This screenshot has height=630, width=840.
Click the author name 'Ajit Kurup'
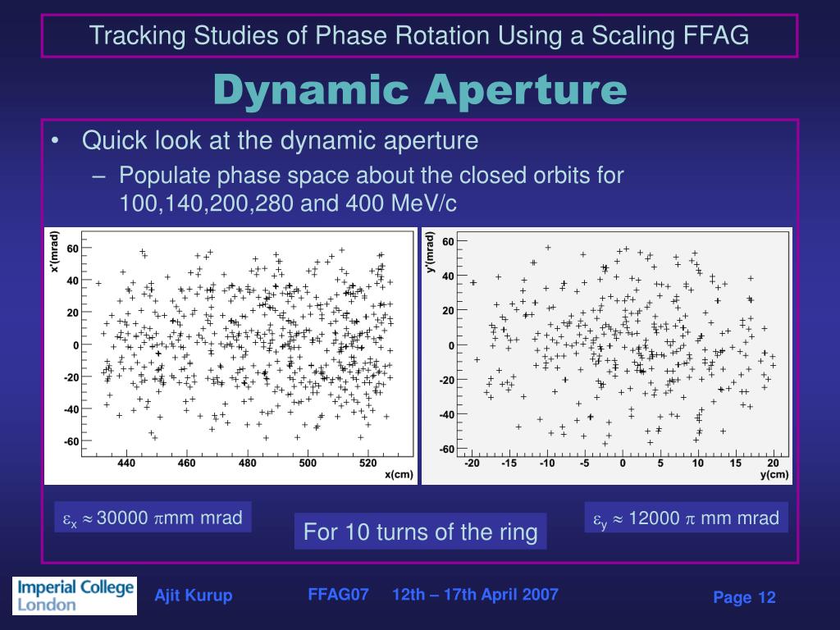click(x=194, y=596)
